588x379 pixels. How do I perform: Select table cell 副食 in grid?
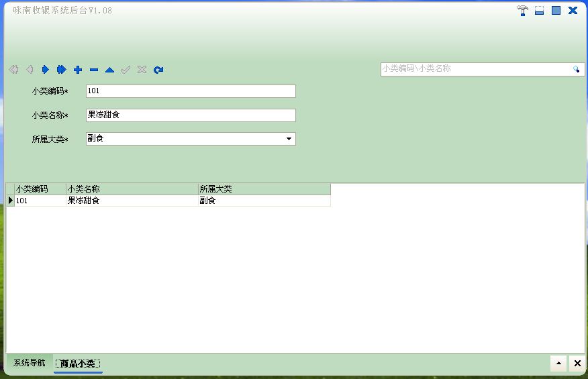click(264, 201)
